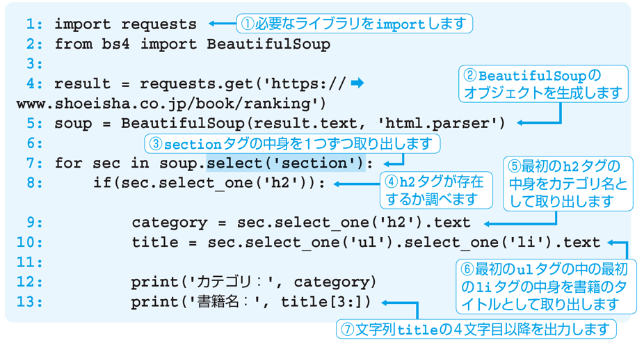Image resolution: width=644 pixels, height=345 pixels.
Task: Click the circled number ⑤ marker
Action: pyautogui.click(x=515, y=167)
